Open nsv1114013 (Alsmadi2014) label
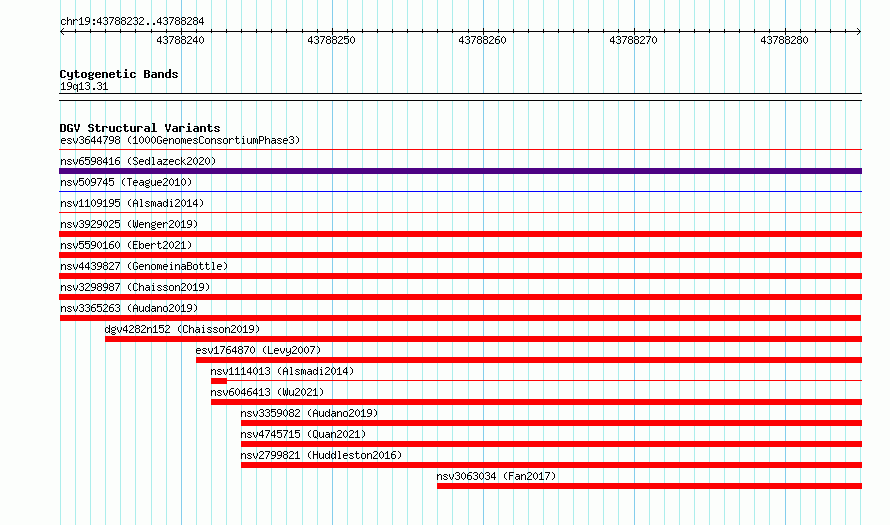The image size is (890, 525). tap(282, 371)
